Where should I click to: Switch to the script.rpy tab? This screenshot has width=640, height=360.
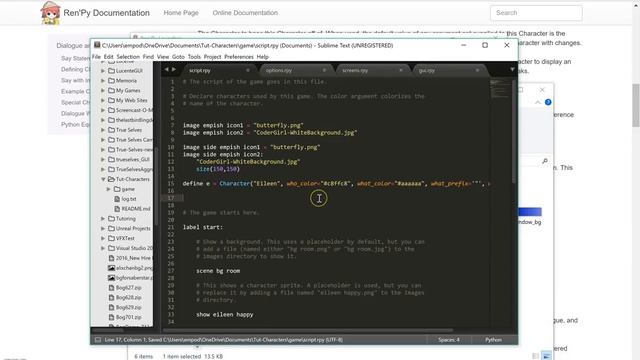point(200,71)
